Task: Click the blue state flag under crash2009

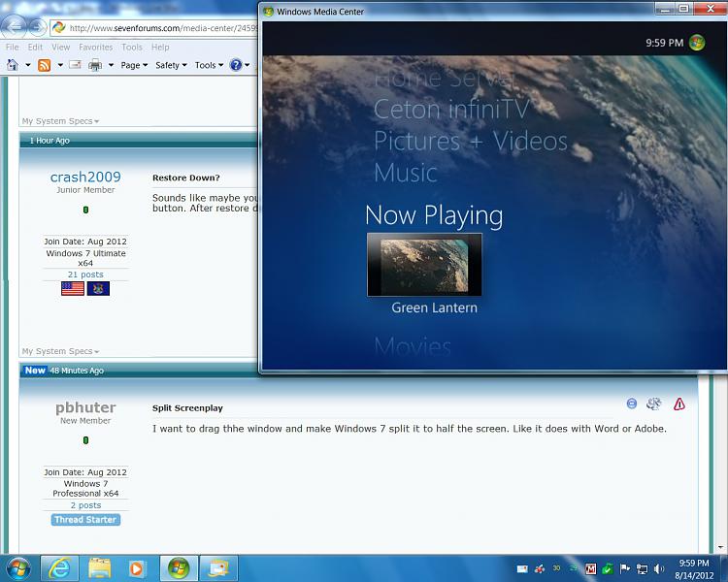Action: tap(98, 289)
